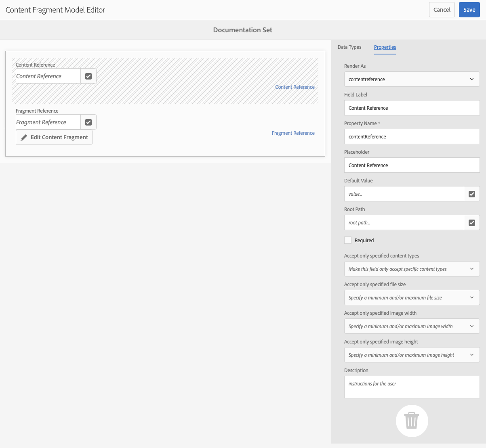Image resolution: width=486 pixels, height=448 pixels.
Task: Click the Fragment Reference link label
Action: (x=293, y=133)
